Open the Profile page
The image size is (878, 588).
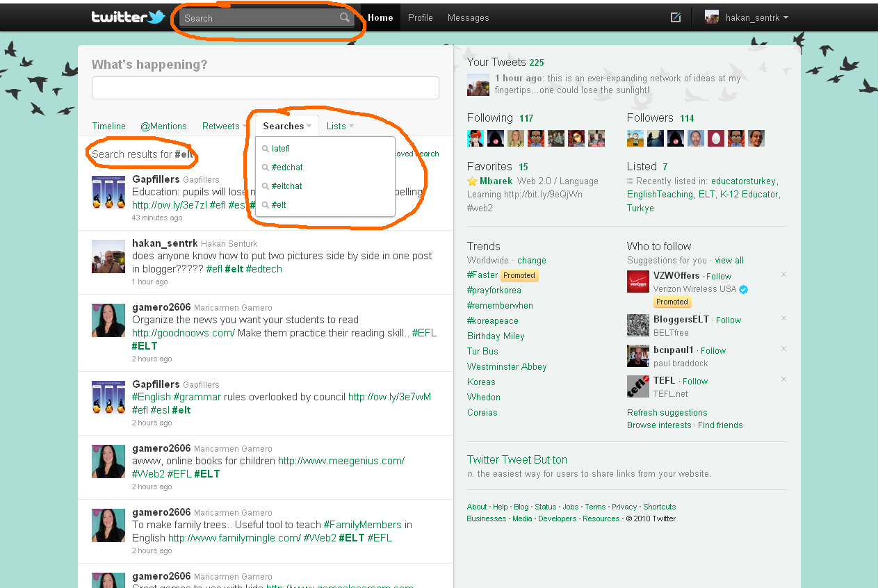click(421, 18)
